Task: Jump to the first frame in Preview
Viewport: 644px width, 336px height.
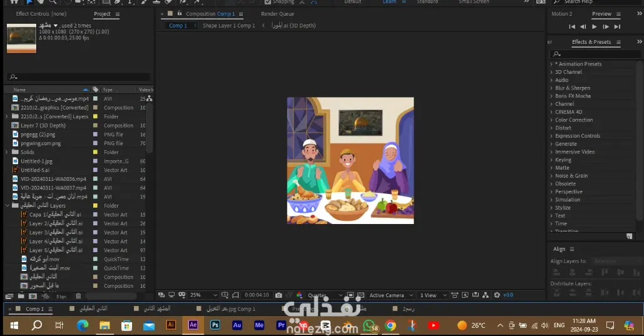Action: pyautogui.click(x=572, y=27)
